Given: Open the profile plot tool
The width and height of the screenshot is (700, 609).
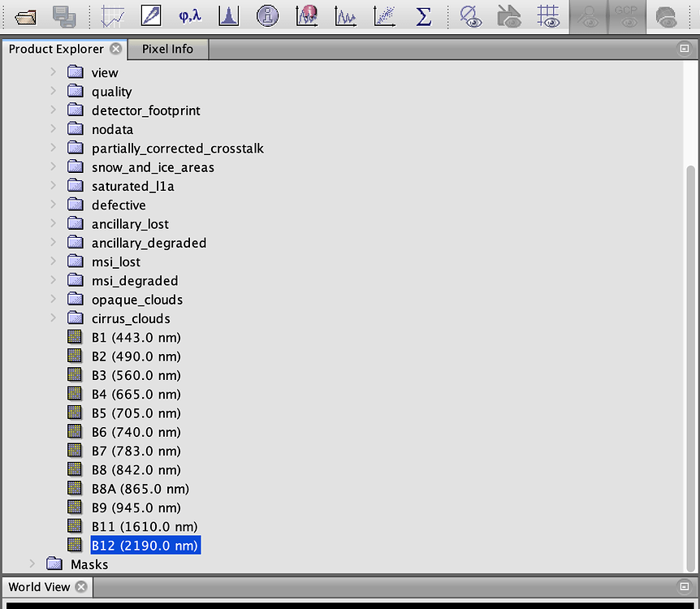Looking at the screenshot, I should click(x=345, y=15).
